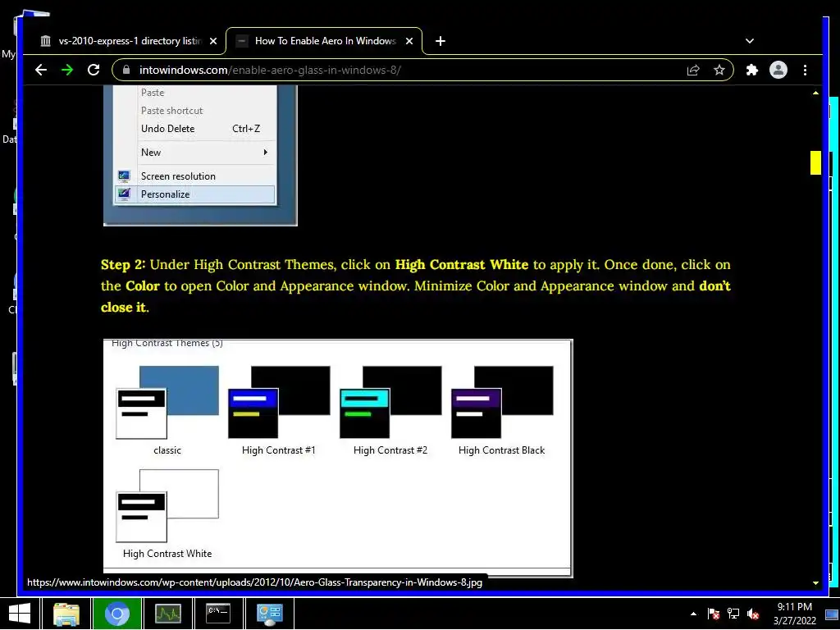Click the bold 'High Contrast White' text in Step 2
The width and height of the screenshot is (840, 630).
(x=462, y=265)
